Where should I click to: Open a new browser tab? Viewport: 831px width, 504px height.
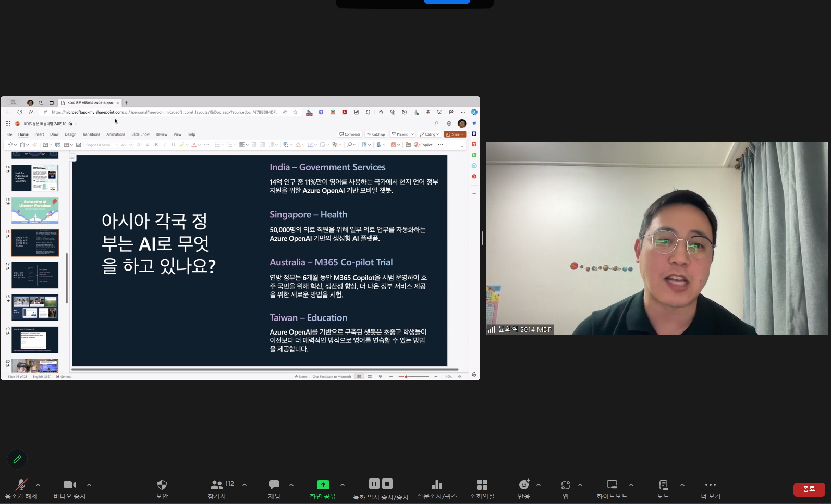[x=126, y=103]
